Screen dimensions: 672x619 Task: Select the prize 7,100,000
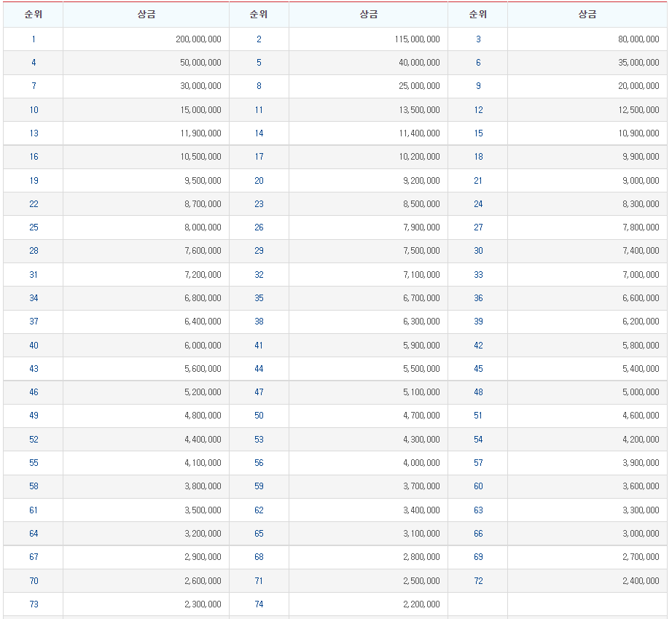tap(421, 274)
